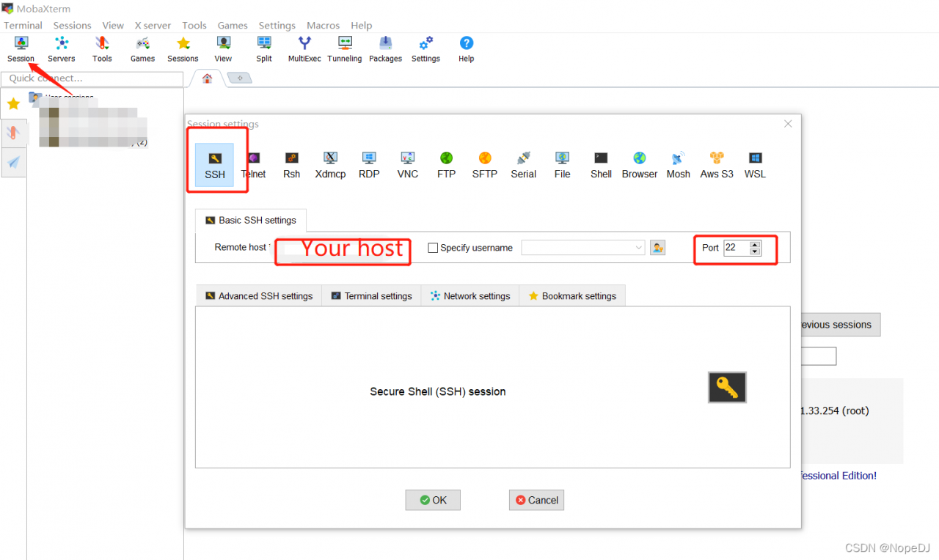Choose File session type

coord(563,165)
